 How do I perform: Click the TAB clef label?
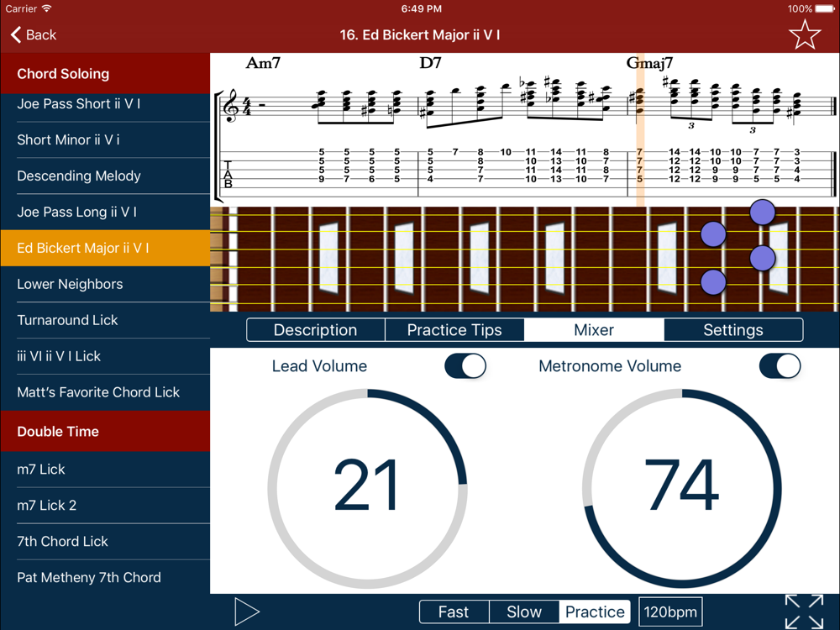[x=228, y=174]
